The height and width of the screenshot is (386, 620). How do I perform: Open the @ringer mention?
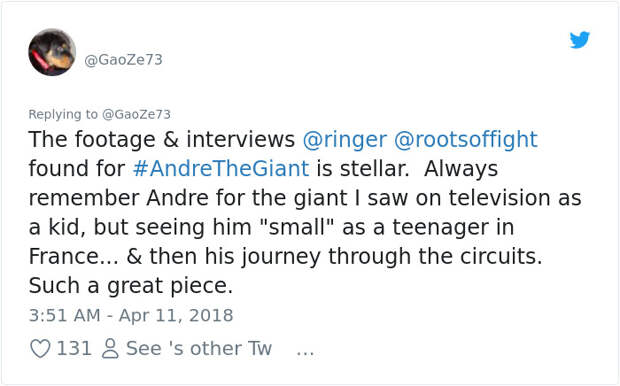tap(344, 140)
